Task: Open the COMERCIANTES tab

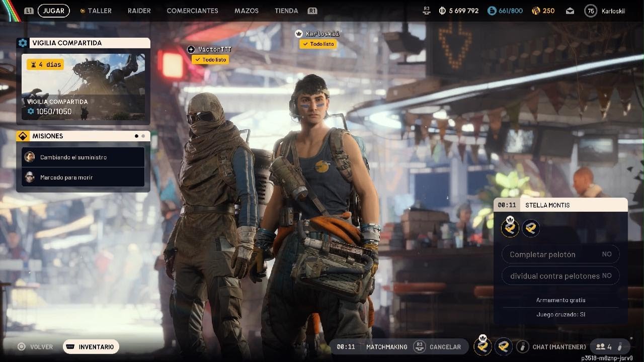Action: pyautogui.click(x=192, y=11)
